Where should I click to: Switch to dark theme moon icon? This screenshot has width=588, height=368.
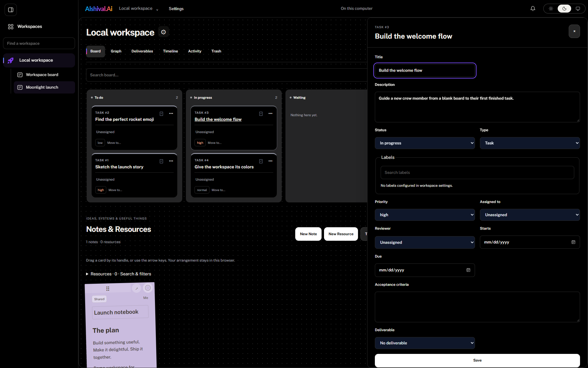pyautogui.click(x=564, y=9)
